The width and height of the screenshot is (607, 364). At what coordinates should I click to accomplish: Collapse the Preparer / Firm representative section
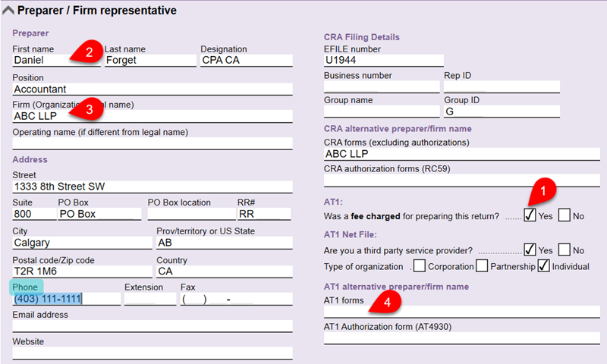pyautogui.click(x=8, y=11)
